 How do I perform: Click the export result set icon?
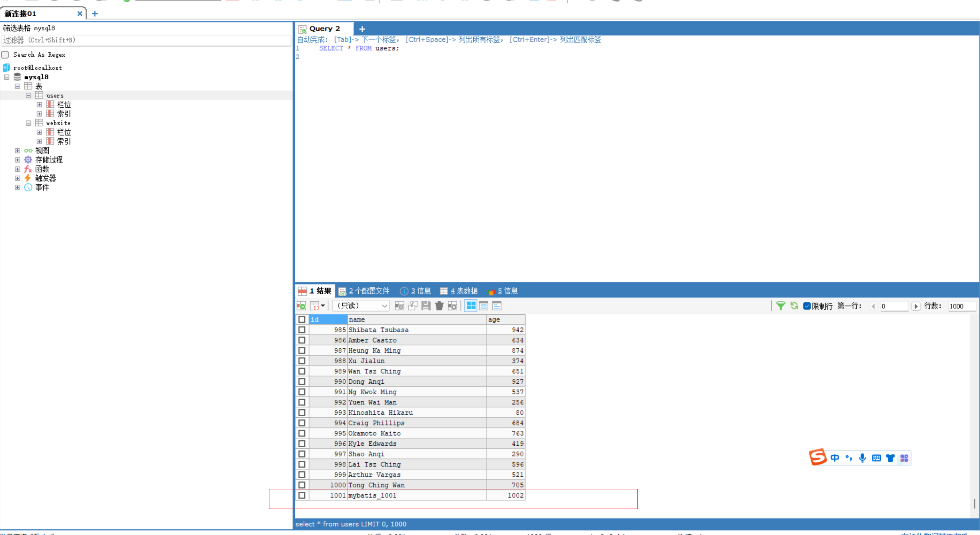point(302,306)
